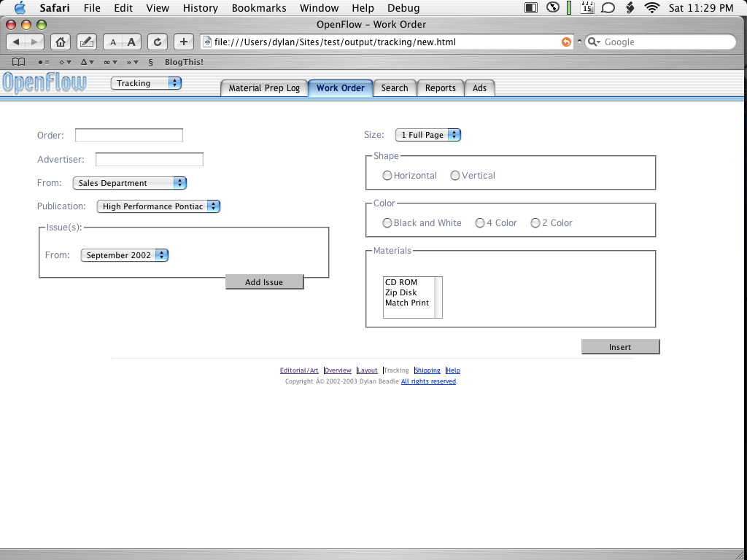Image resolution: width=747 pixels, height=560 pixels.
Task: Select the Black and White option
Action: pos(387,223)
